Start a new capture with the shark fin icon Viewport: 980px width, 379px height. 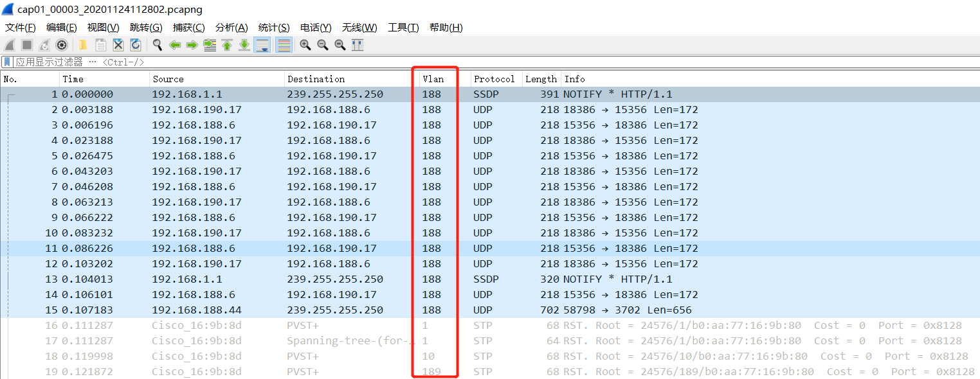coord(8,45)
